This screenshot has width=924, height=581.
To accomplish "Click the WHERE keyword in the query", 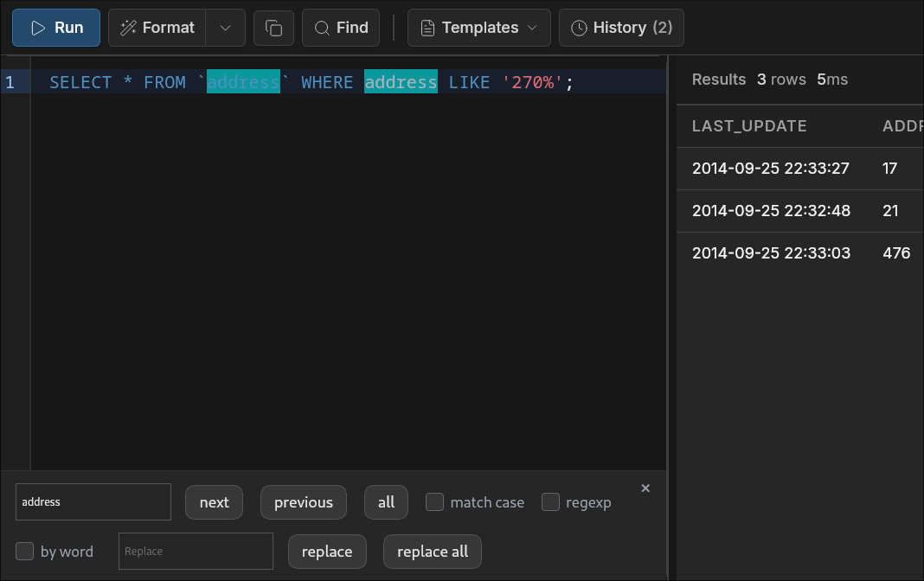I will pos(327,82).
